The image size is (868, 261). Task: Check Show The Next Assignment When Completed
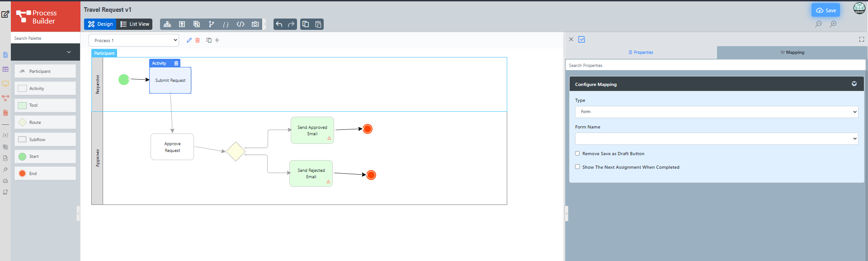coord(577,167)
